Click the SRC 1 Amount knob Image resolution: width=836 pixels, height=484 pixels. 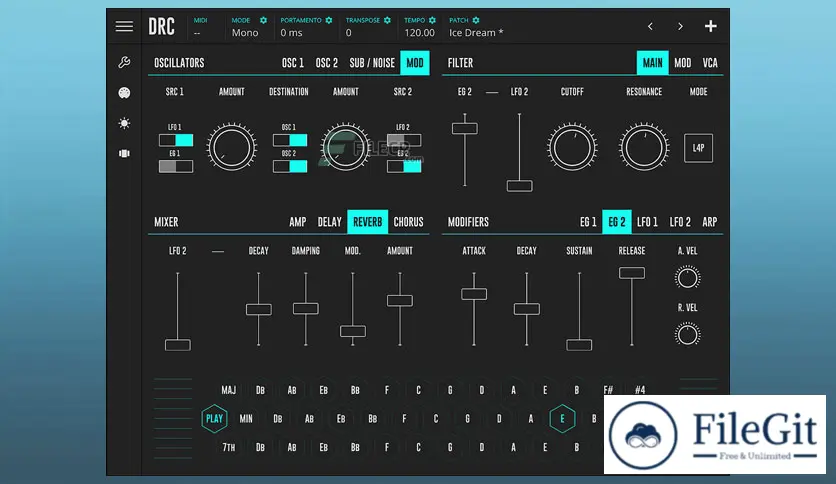(x=231, y=148)
